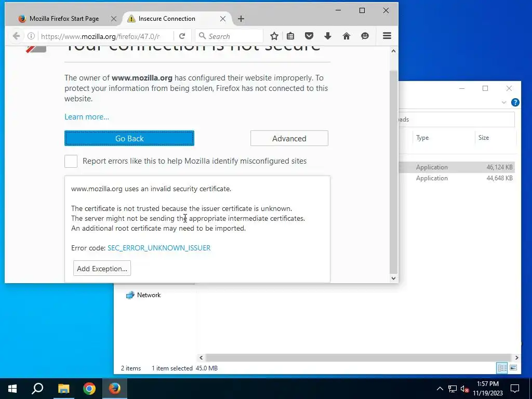Sort by Type column in Explorer
The width and height of the screenshot is (532, 399).
[x=445, y=137]
